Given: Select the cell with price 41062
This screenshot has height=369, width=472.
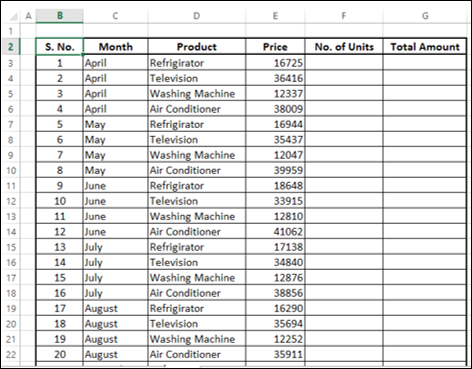Looking at the screenshot, I should (275, 232).
